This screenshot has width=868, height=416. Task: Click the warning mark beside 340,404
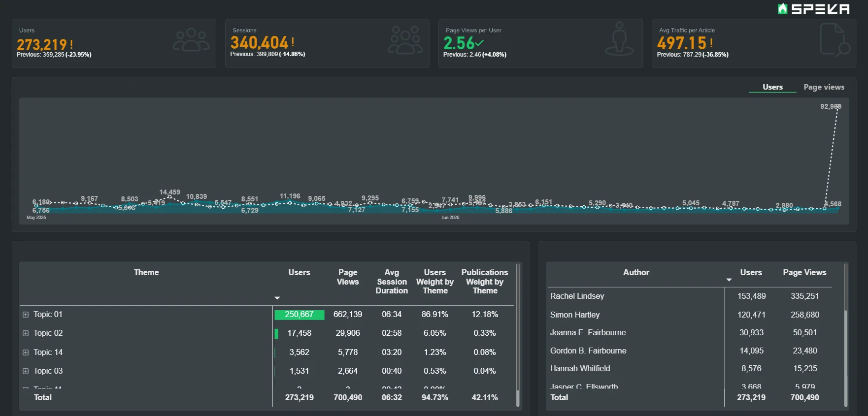click(293, 42)
